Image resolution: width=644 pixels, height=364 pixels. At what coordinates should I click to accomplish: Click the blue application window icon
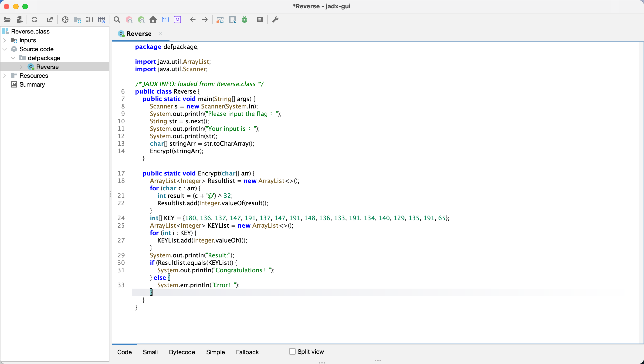tap(165, 20)
